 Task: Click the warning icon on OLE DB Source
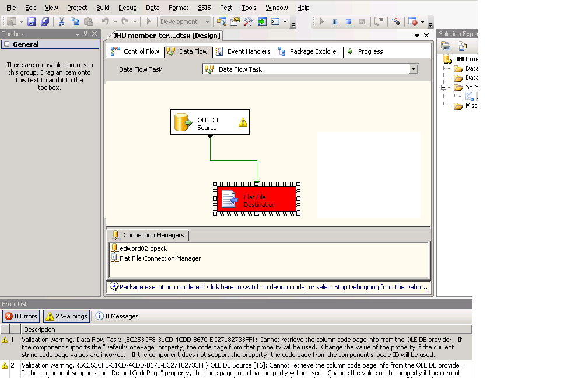243,123
